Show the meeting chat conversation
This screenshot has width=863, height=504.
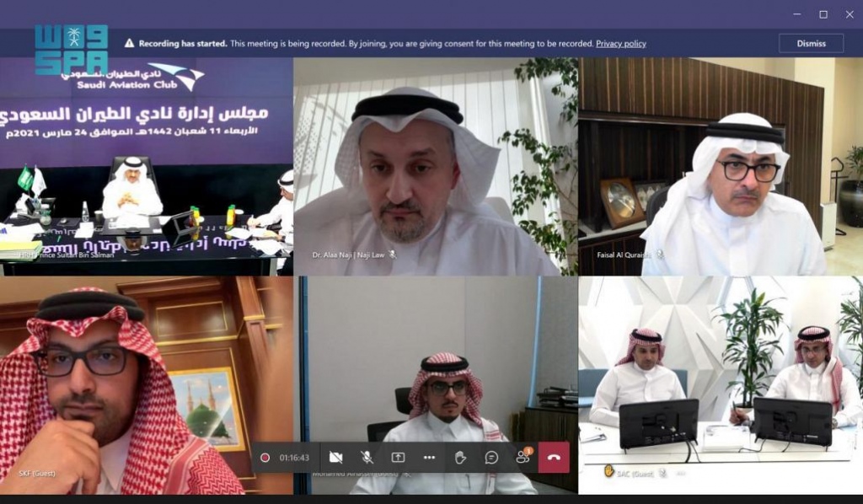tap(491, 458)
